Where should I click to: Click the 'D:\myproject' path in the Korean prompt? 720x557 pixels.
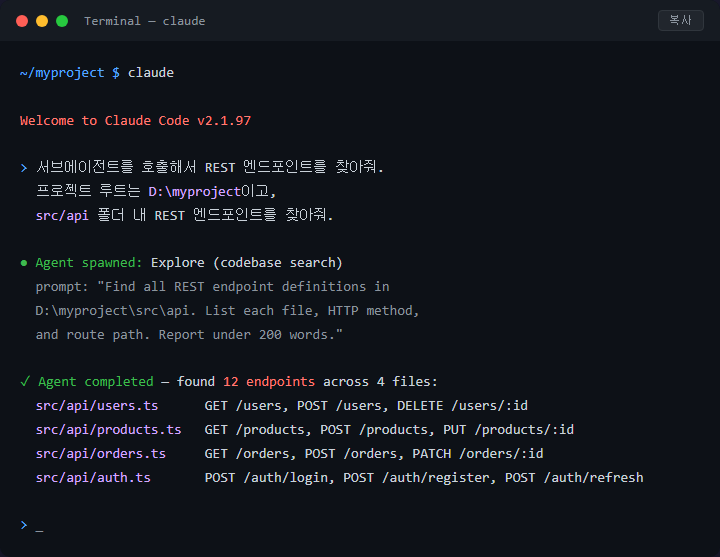(x=195, y=191)
